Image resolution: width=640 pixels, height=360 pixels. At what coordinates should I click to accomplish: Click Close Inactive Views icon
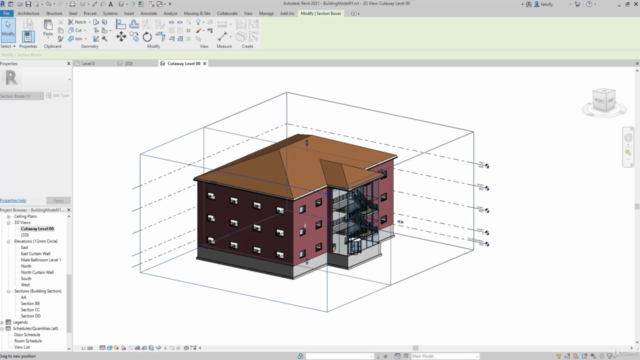(152, 4)
